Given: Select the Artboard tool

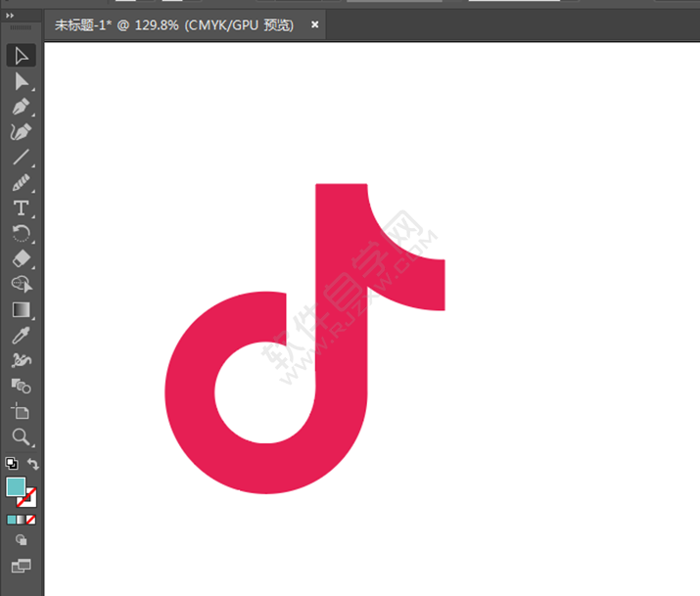Looking at the screenshot, I should click(21, 411).
